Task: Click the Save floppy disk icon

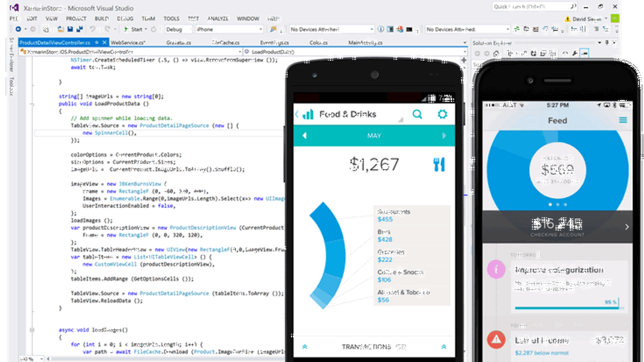Action: (x=70, y=29)
